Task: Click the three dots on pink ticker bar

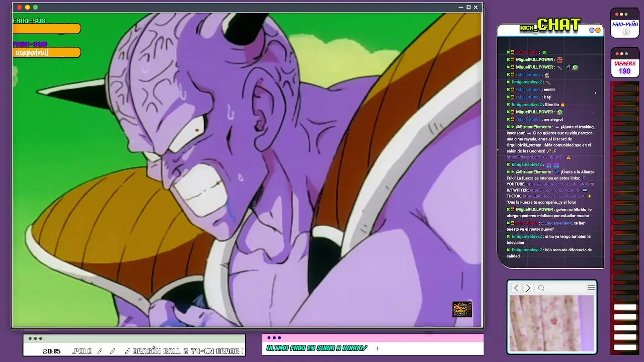Action: point(274,338)
